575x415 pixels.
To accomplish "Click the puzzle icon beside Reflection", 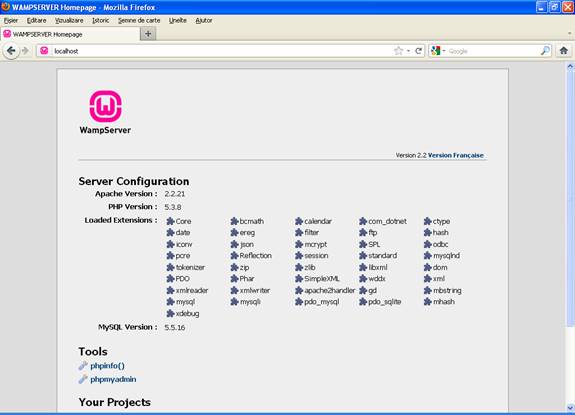I will tap(234, 256).
